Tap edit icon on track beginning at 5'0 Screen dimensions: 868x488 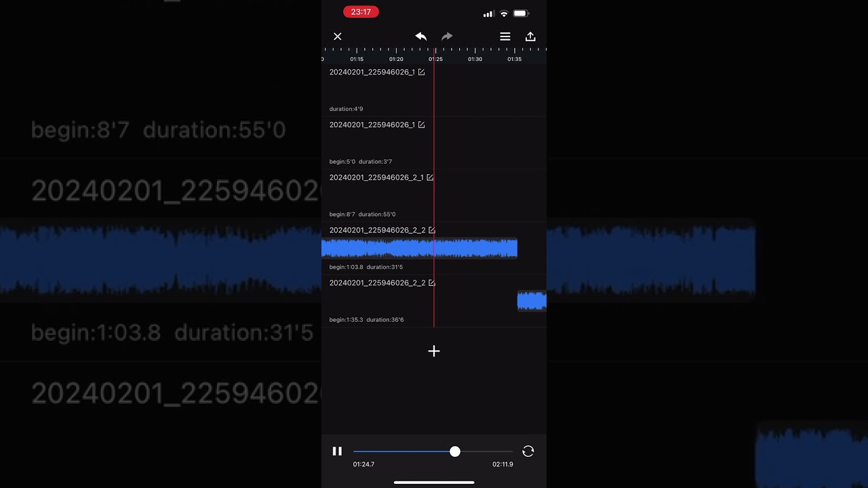coord(421,125)
